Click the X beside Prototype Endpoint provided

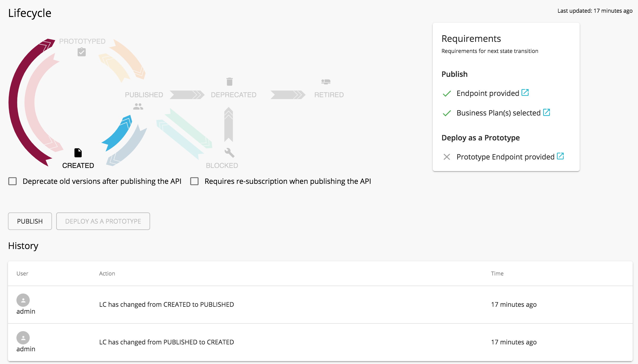point(447,157)
